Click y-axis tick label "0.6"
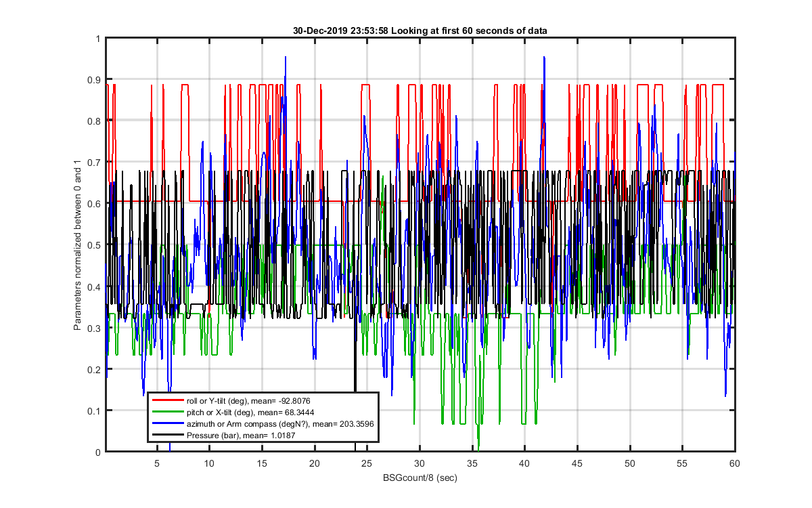The width and height of the screenshot is (812, 508). pyautogui.click(x=93, y=204)
